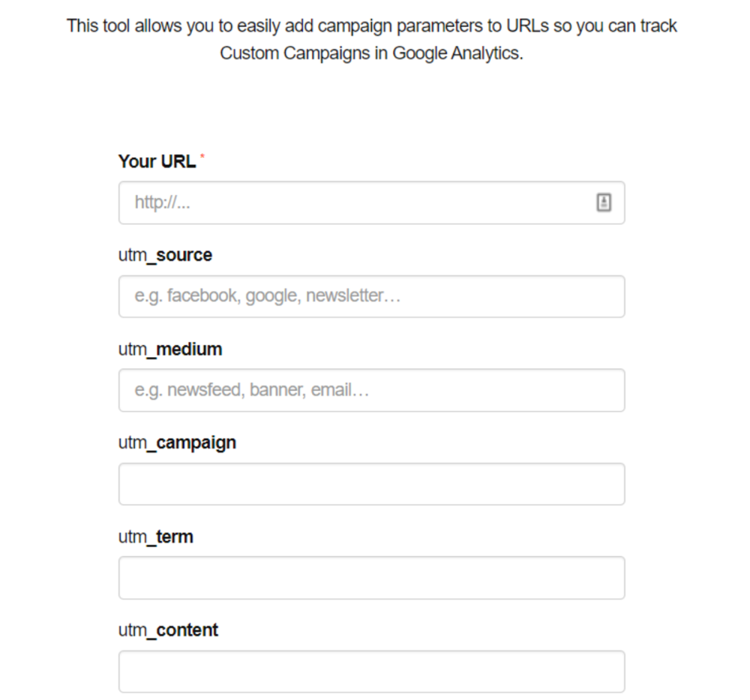Image resolution: width=750 pixels, height=700 pixels.
Task: Click the utm_medium label text
Action: click(170, 350)
